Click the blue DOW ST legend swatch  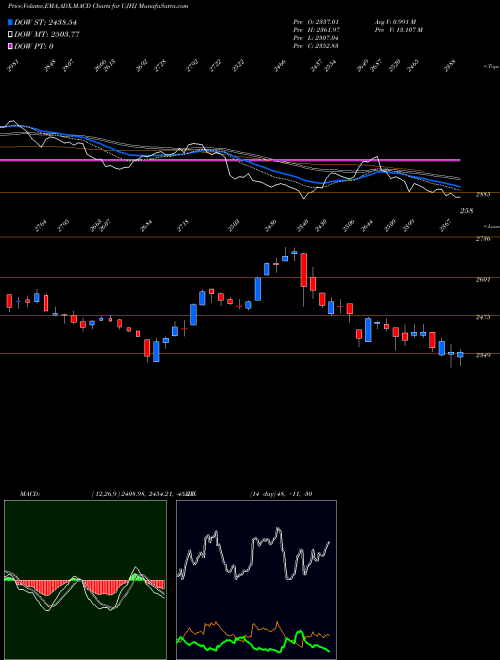tap(10, 22)
